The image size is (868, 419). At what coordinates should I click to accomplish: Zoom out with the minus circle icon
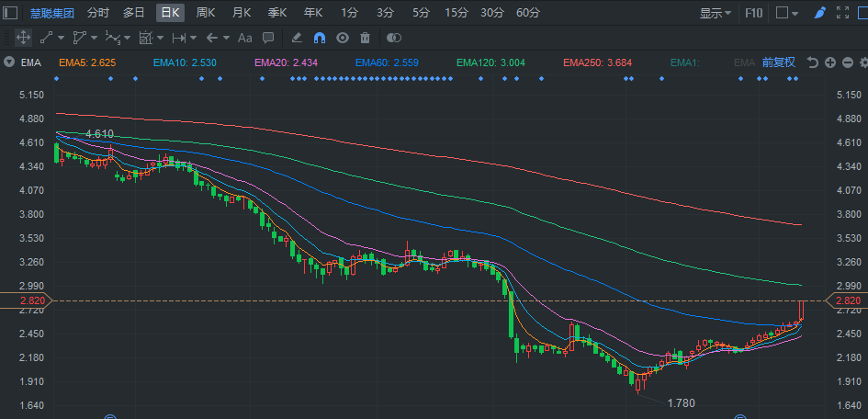[x=848, y=62]
